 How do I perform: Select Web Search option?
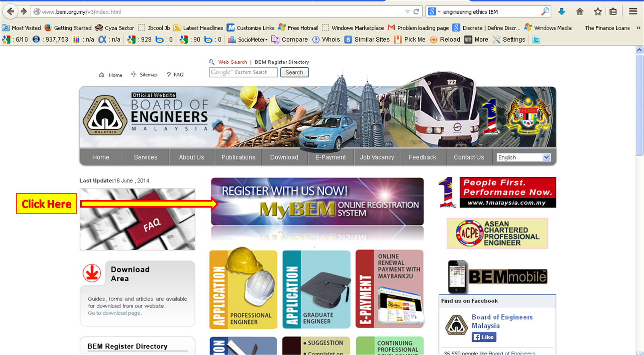232,62
